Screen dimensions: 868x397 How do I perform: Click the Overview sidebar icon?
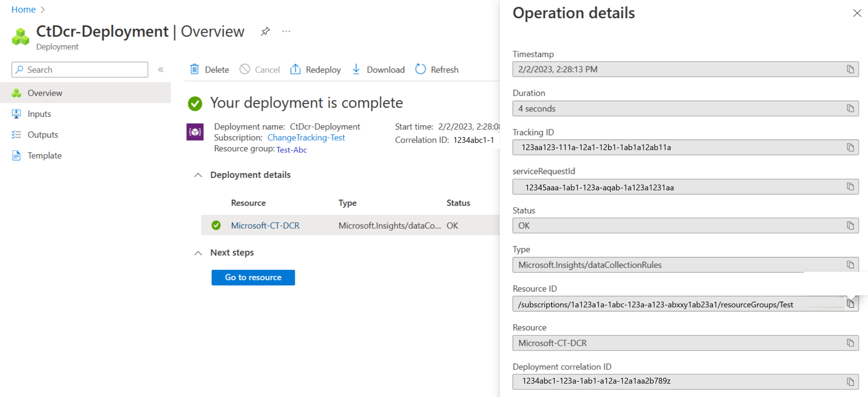[16, 92]
